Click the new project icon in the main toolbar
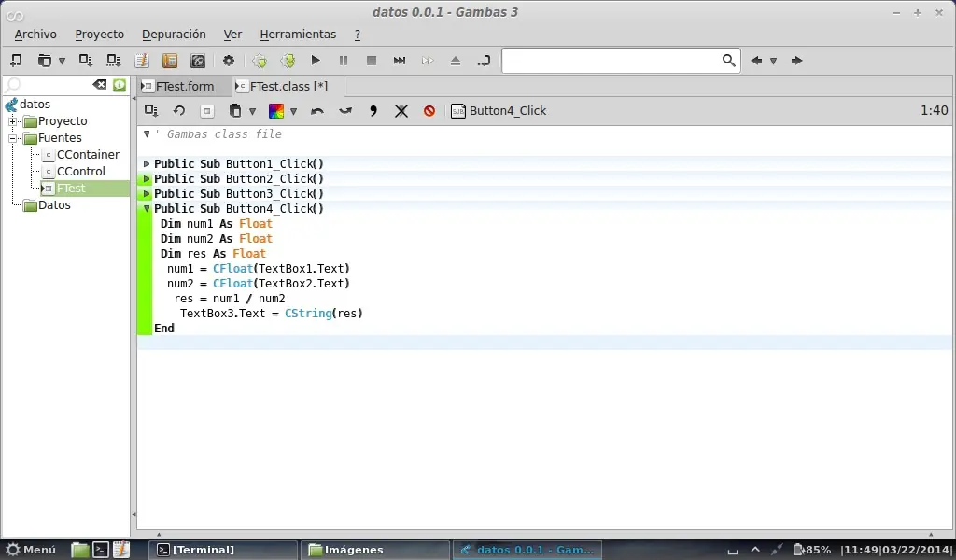956x560 pixels. 17,61
